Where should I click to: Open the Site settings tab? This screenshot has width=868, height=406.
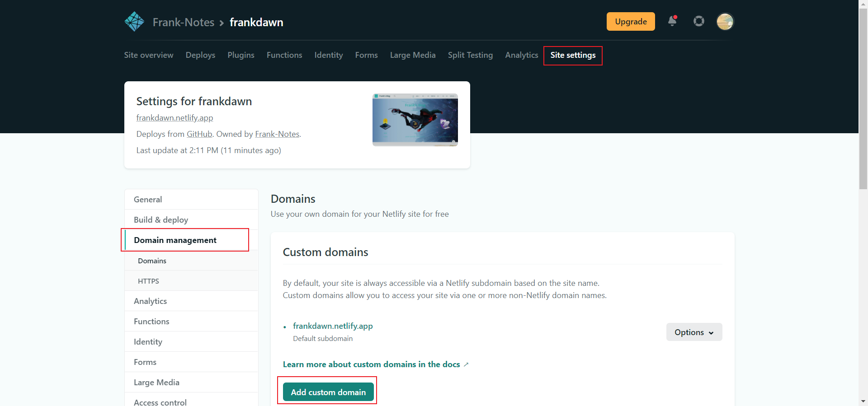pos(573,55)
